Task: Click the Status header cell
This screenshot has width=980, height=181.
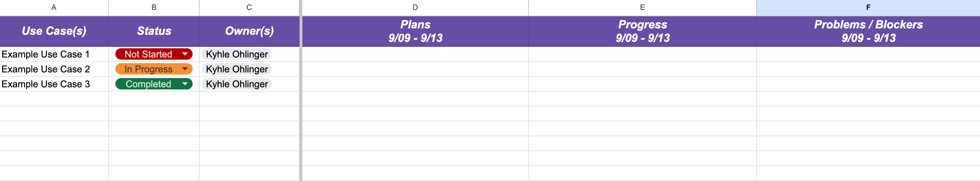Action: (154, 31)
